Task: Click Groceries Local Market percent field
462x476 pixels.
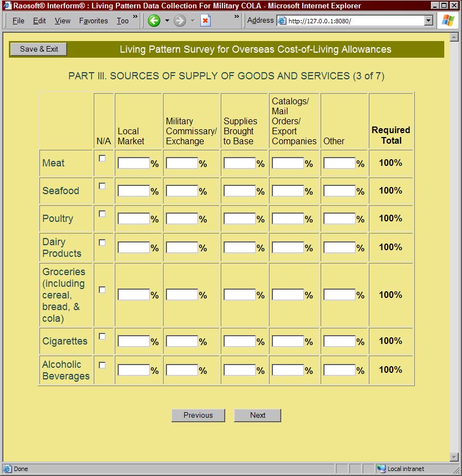Action: click(134, 295)
